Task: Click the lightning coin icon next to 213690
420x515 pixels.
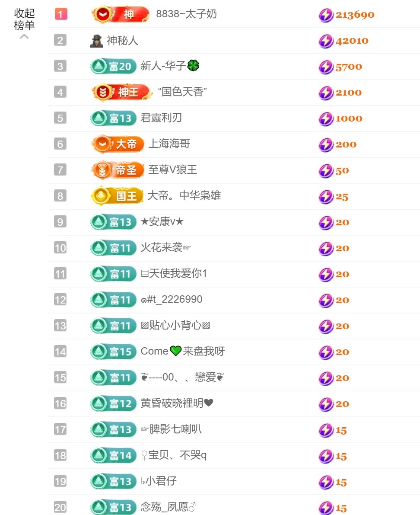Action: (326, 15)
